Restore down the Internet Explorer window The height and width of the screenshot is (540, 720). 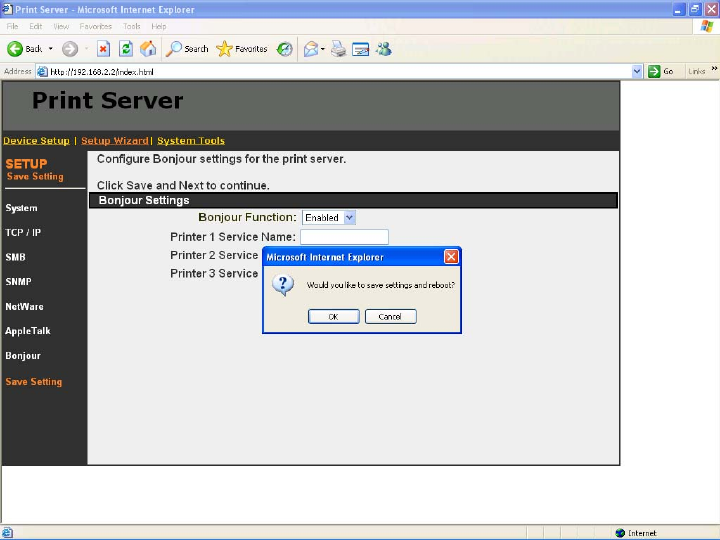695,9
